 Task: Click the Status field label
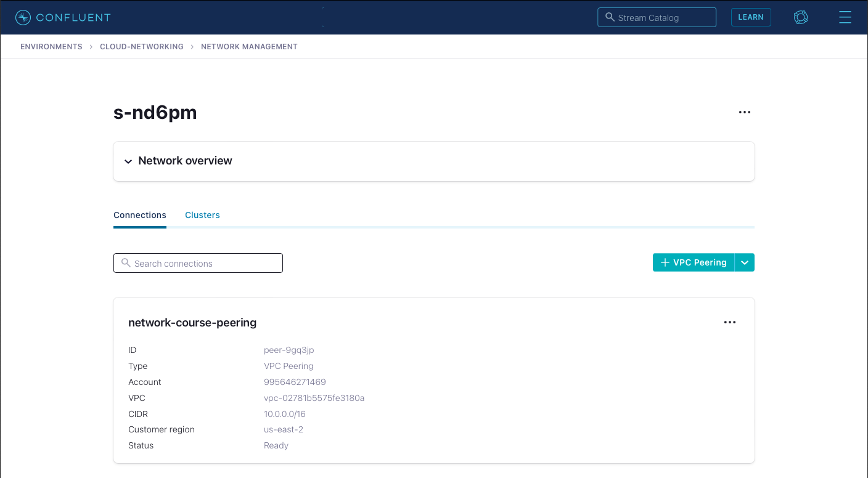141,445
